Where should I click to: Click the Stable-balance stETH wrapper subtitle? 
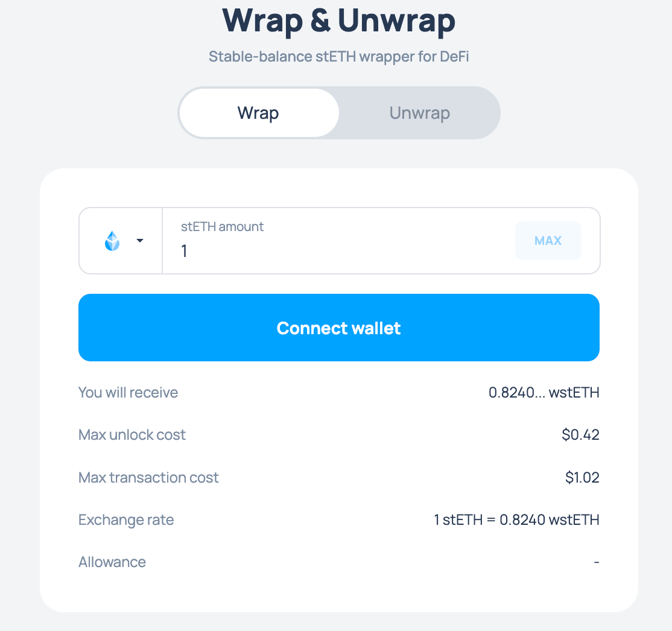tap(338, 57)
